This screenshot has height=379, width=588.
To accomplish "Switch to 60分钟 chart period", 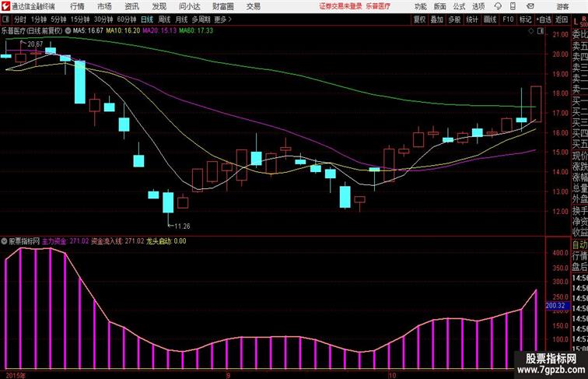I will (x=127, y=19).
